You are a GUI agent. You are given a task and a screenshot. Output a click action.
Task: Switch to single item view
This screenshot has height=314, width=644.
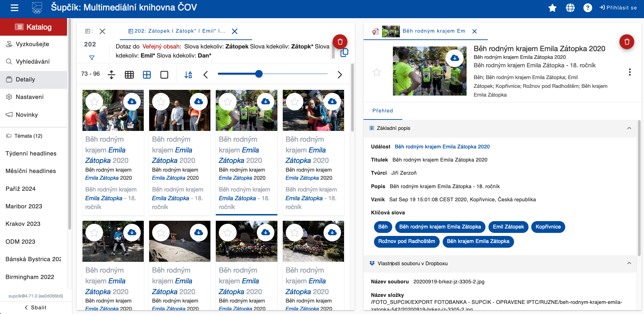[x=164, y=75]
